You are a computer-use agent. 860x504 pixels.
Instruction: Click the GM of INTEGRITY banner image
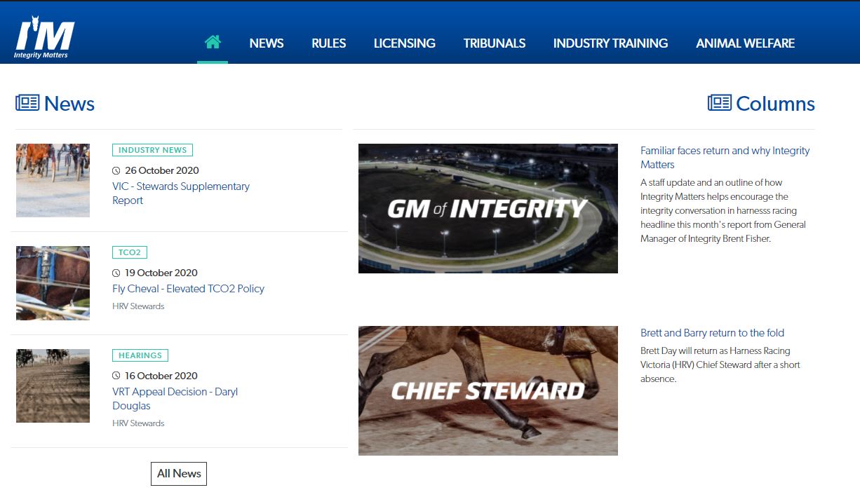[488, 208]
